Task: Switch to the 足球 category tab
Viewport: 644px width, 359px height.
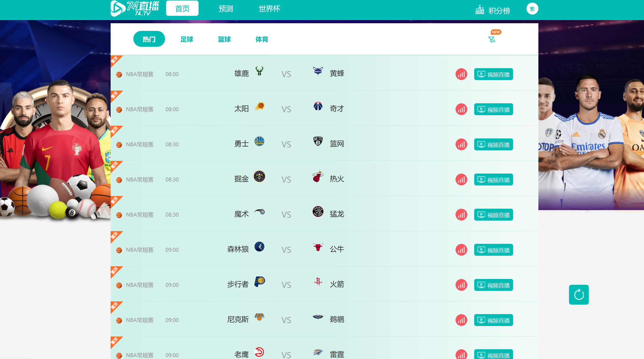Action: point(187,39)
